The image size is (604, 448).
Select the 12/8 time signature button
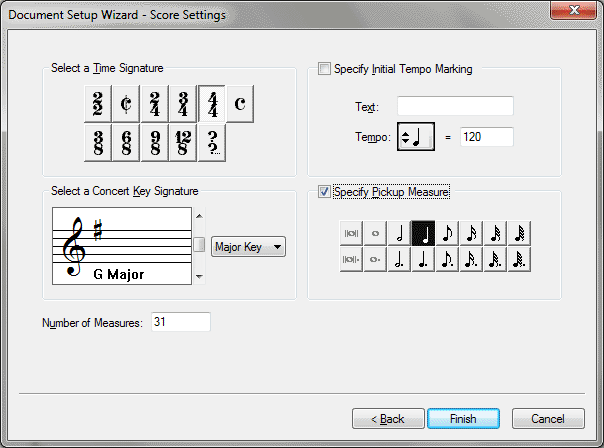click(183, 143)
